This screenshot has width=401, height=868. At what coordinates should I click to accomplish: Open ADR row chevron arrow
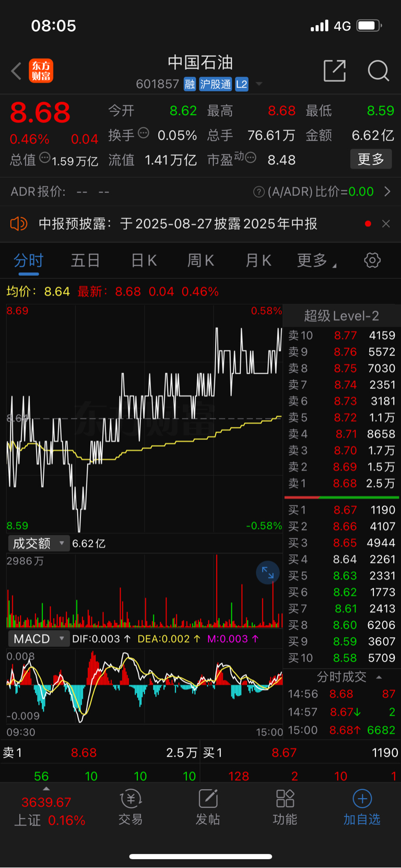coord(387,192)
